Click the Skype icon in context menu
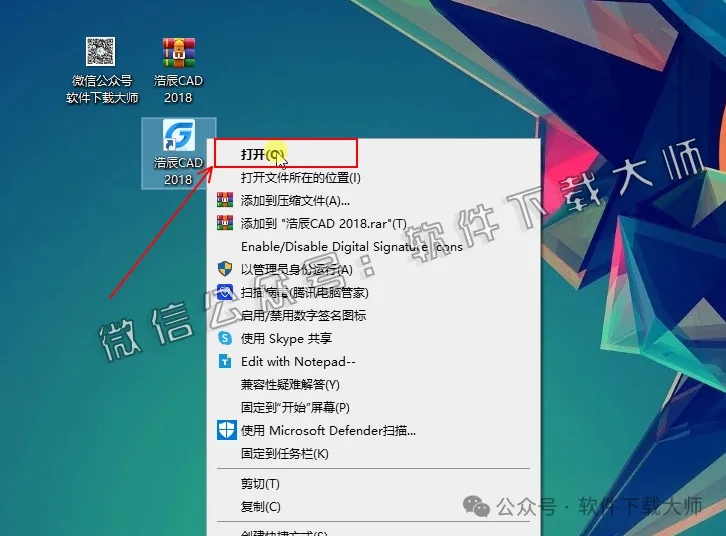 [225, 338]
